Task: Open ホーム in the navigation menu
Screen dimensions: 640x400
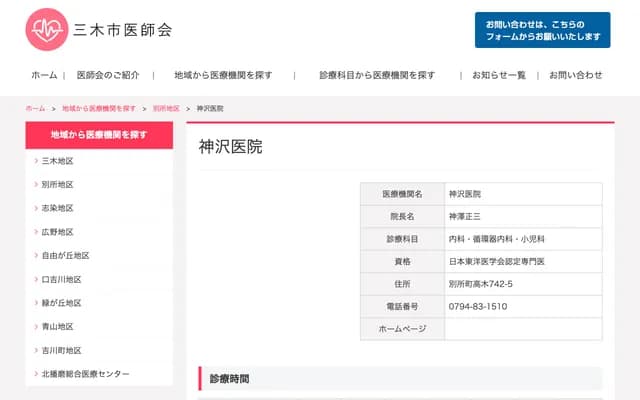Action: pos(44,75)
